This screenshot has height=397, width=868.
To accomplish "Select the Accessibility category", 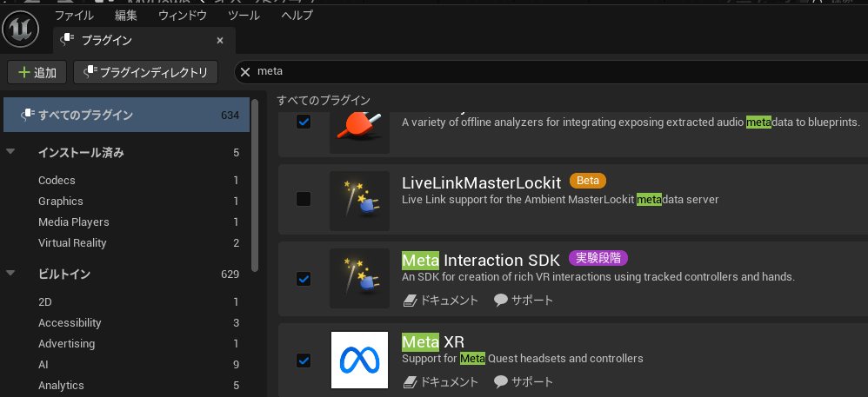I will click(70, 323).
